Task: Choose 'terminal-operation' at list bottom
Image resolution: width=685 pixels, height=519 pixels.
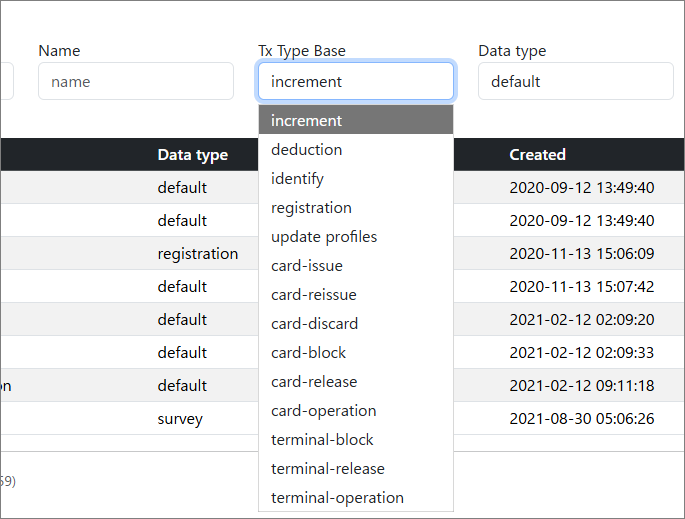Action: tap(355, 497)
